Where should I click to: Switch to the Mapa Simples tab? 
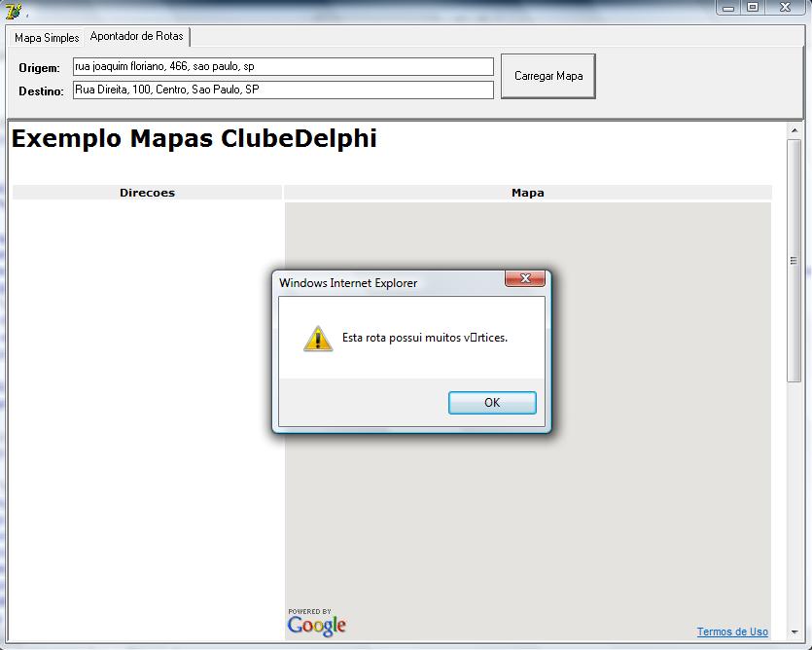pos(47,38)
